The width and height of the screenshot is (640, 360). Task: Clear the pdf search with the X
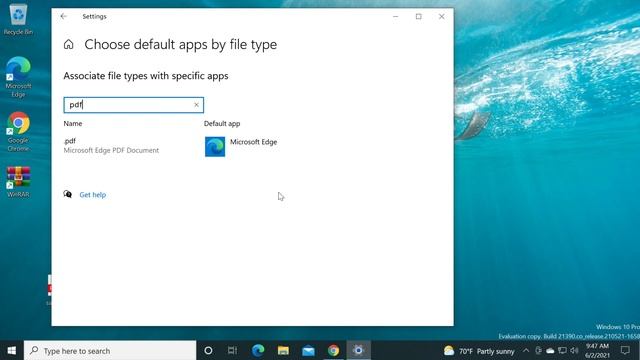tap(196, 105)
